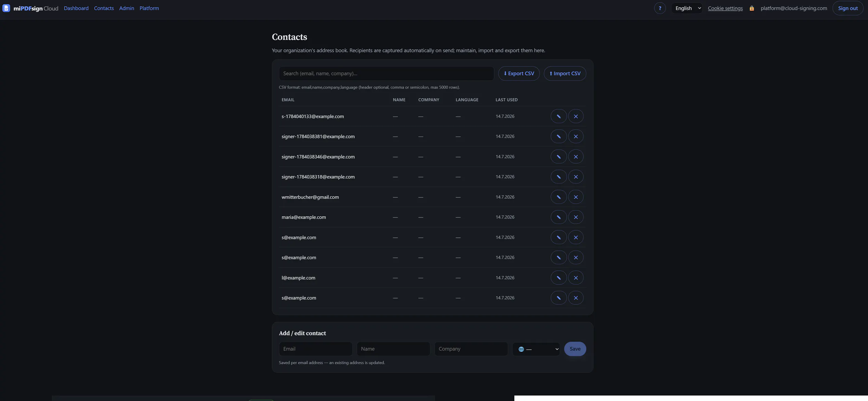The height and width of the screenshot is (401, 868).
Task: Go to the Dashboard menu
Action: coord(76,8)
